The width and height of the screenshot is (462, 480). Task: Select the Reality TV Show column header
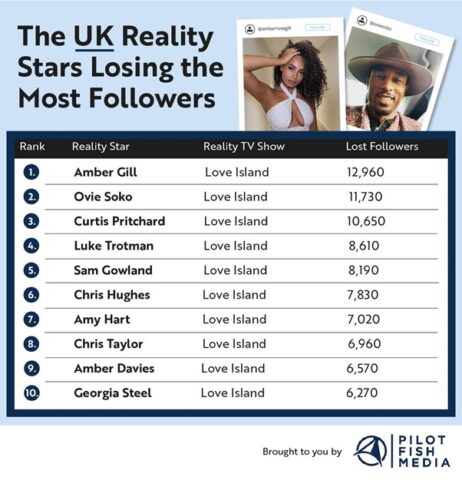(x=244, y=147)
